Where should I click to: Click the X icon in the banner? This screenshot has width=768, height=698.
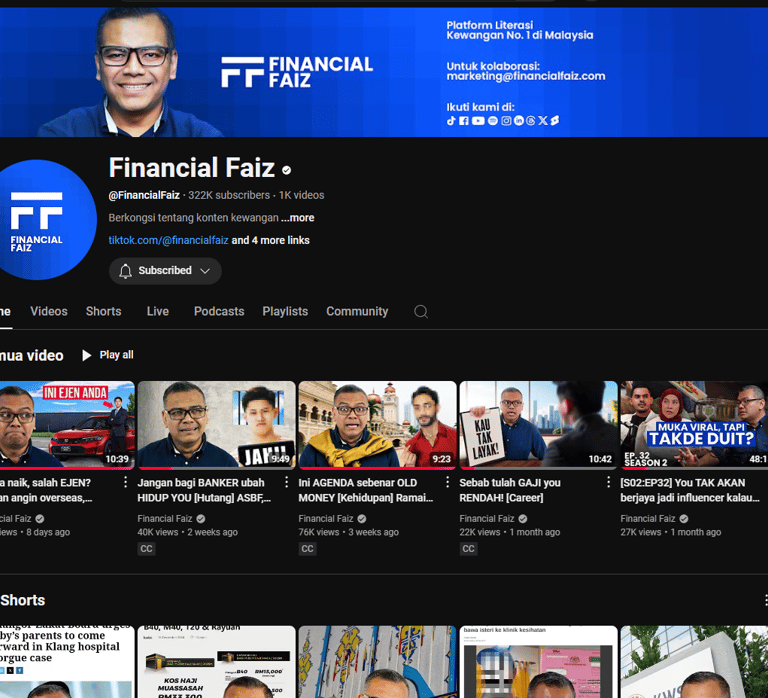[x=543, y=120]
